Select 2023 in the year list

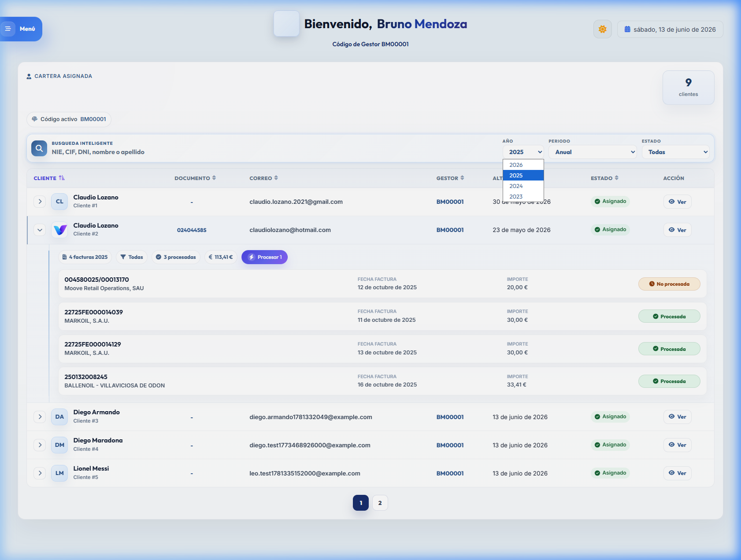click(523, 196)
